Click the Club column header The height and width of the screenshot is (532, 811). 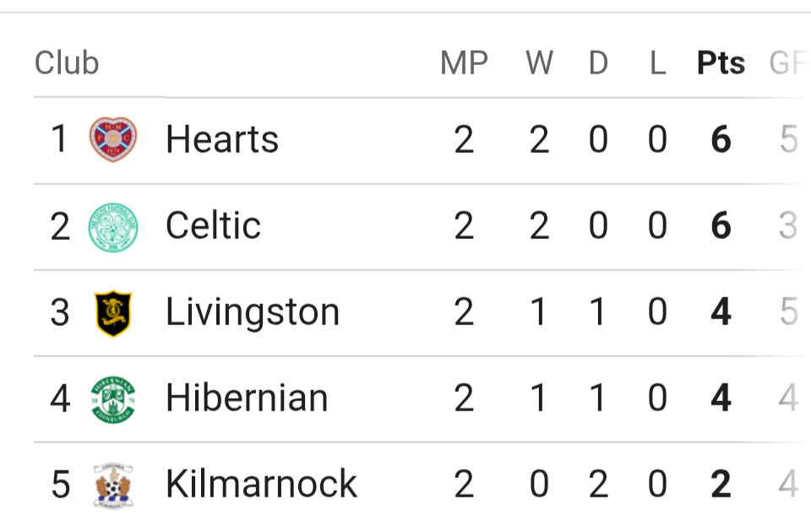(x=67, y=63)
